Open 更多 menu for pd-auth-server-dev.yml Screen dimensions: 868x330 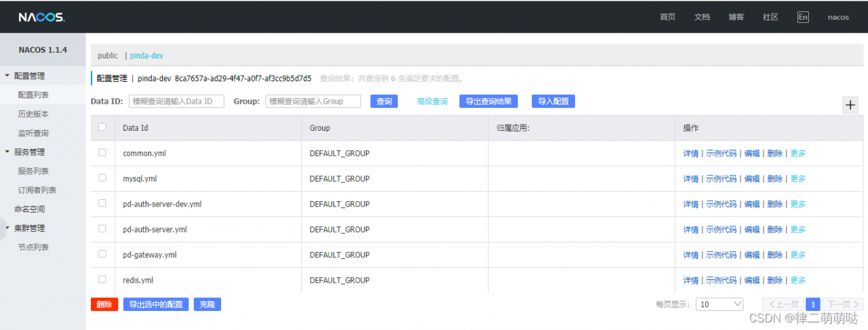(x=798, y=204)
